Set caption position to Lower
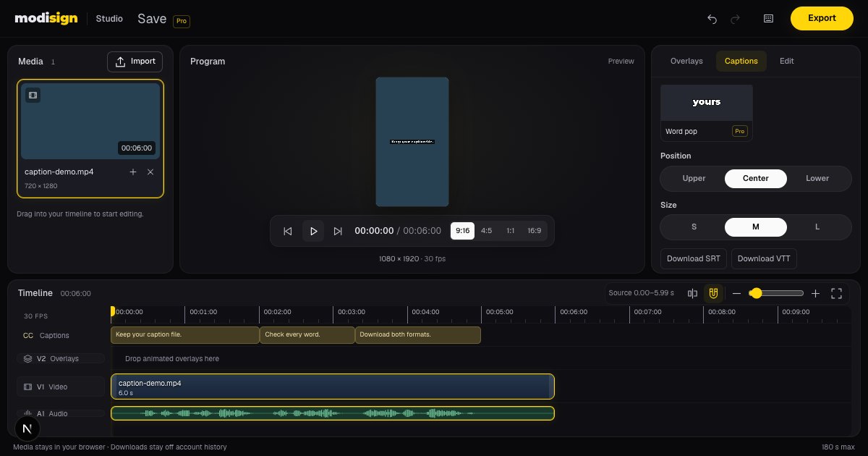868x456 pixels. coord(818,178)
